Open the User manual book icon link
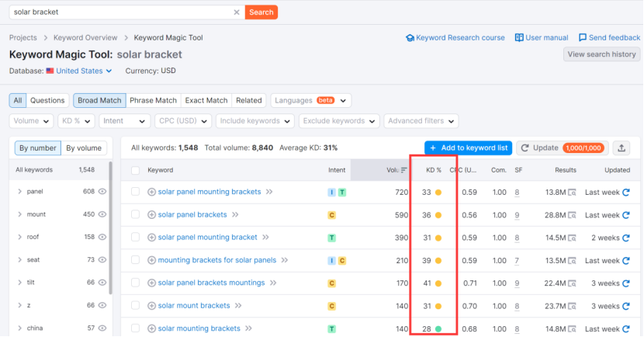This screenshot has width=644, height=337. point(519,37)
